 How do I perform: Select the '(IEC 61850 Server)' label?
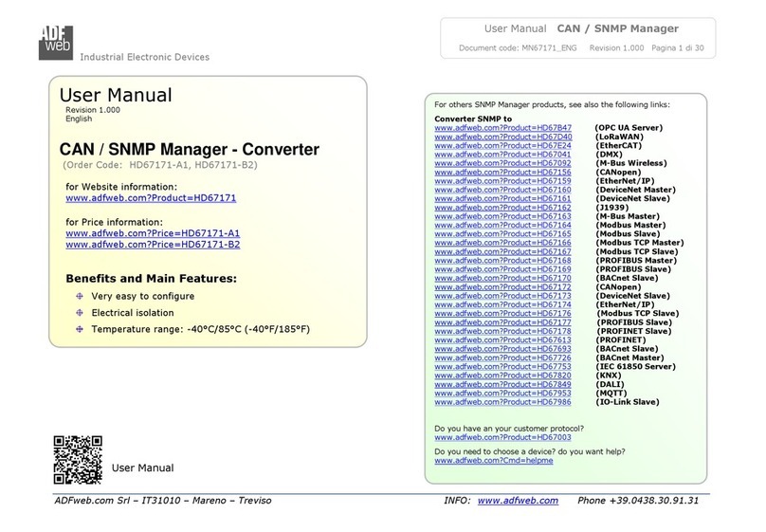[635, 366]
